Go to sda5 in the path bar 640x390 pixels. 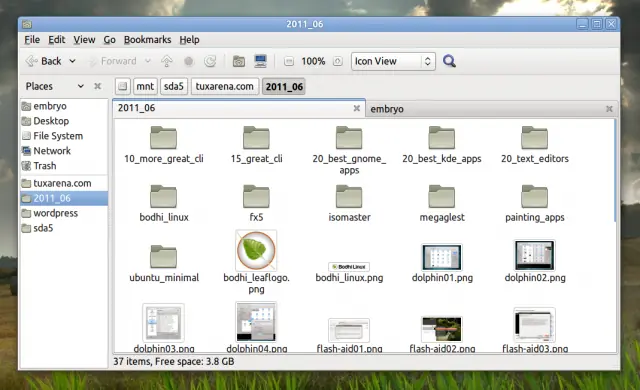coord(174,86)
